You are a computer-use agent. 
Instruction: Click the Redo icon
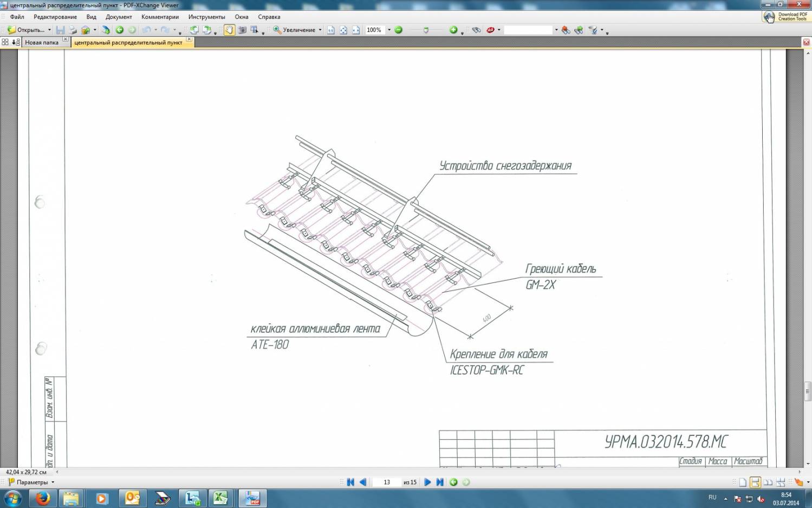[x=165, y=30]
